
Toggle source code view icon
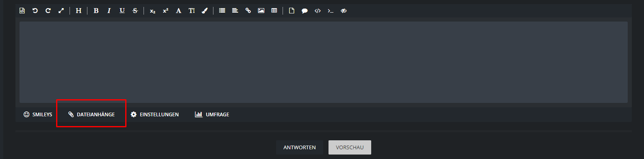tap(22, 11)
